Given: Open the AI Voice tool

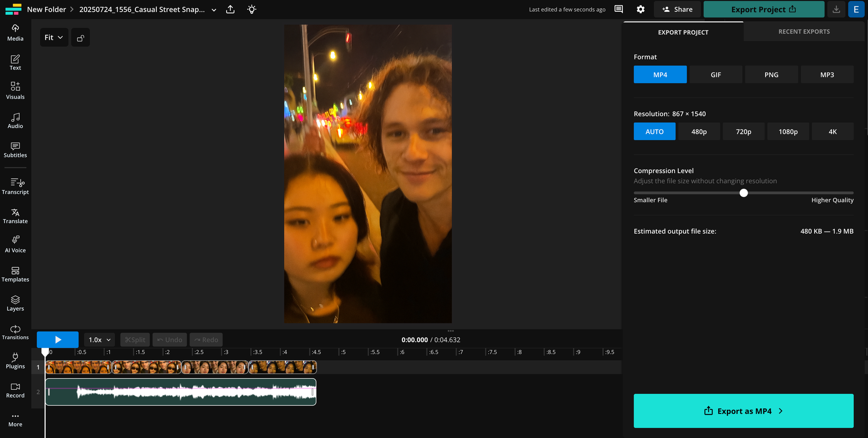Looking at the screenshot, I should tap(15, 244).
